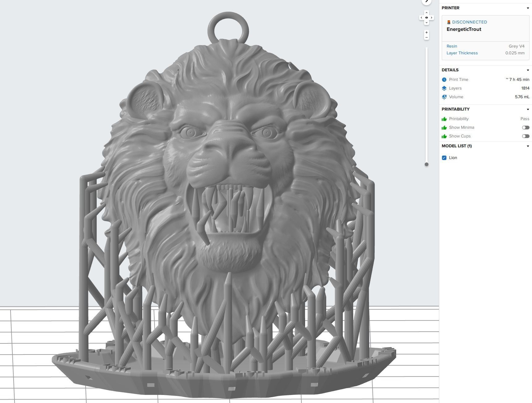
Task: Select the EnergeticTrout printer name
Action: (464, 29)
